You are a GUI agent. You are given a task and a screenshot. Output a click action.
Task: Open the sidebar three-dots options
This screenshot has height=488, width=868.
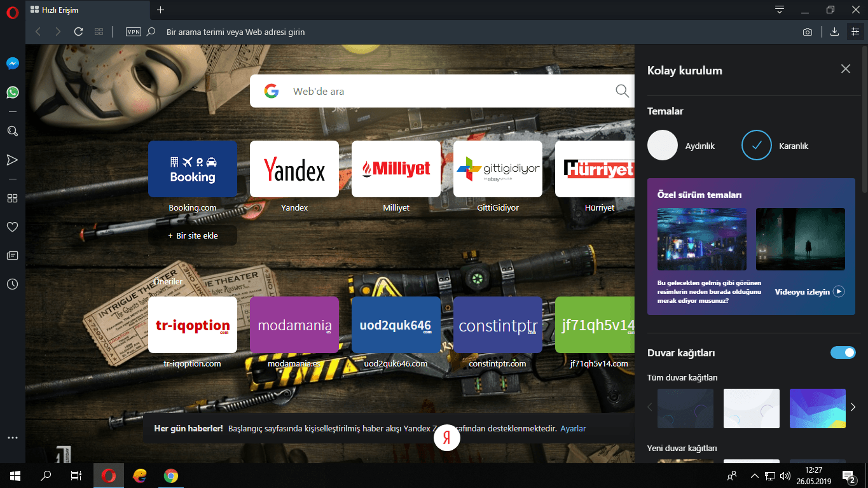12,438
